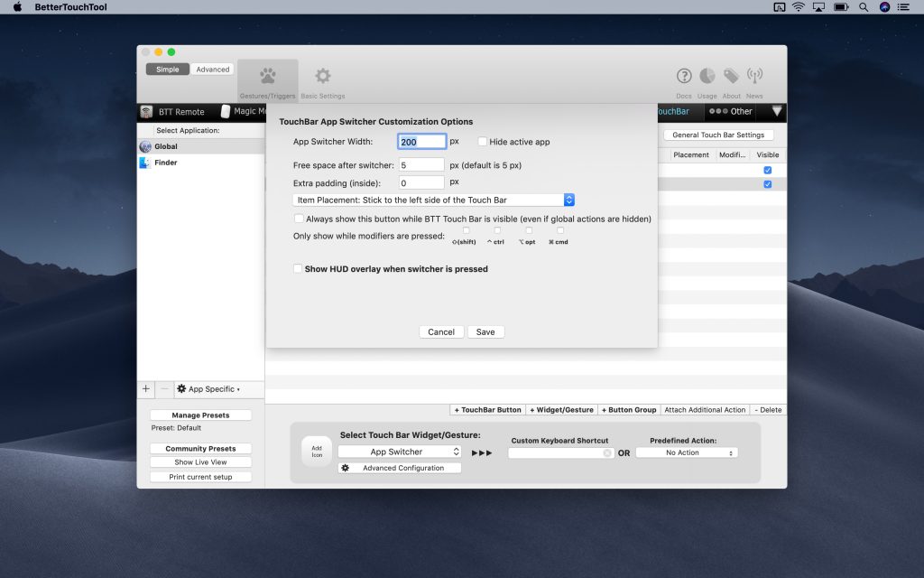Open the App Switcher widget dropdown
The image size is (924, 578).
point(399,452)
